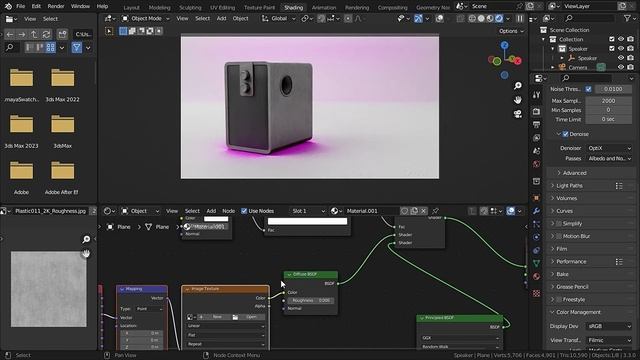
Task: Expand the Volumes panel
Action: 591,198
